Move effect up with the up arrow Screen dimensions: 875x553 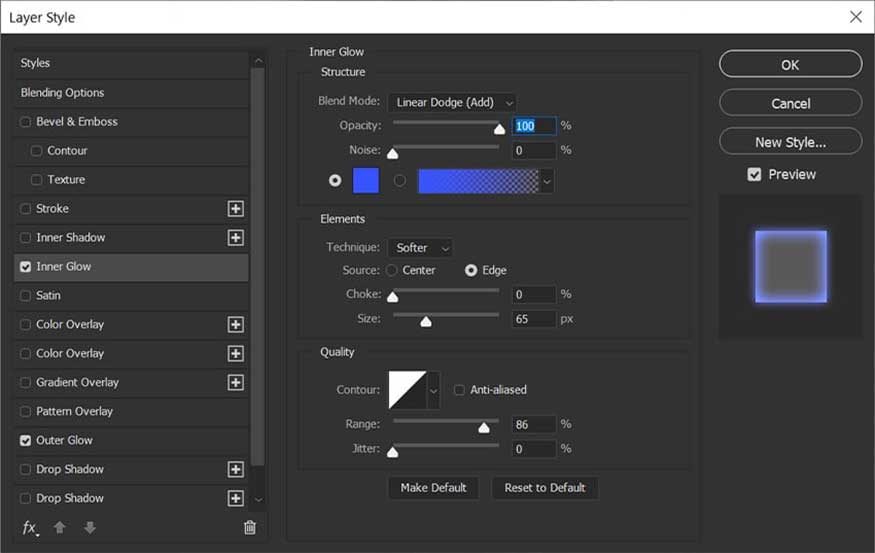tap(60, 527)
